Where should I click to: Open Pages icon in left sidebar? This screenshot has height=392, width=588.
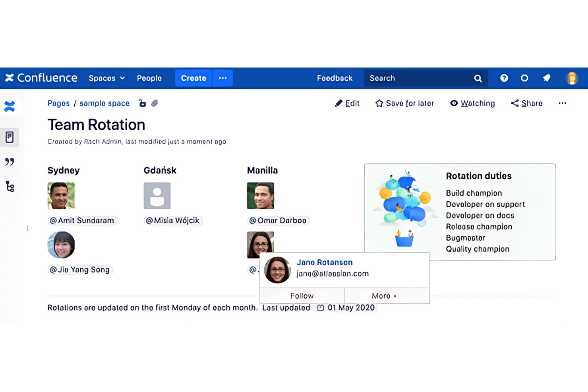(10, 137)
